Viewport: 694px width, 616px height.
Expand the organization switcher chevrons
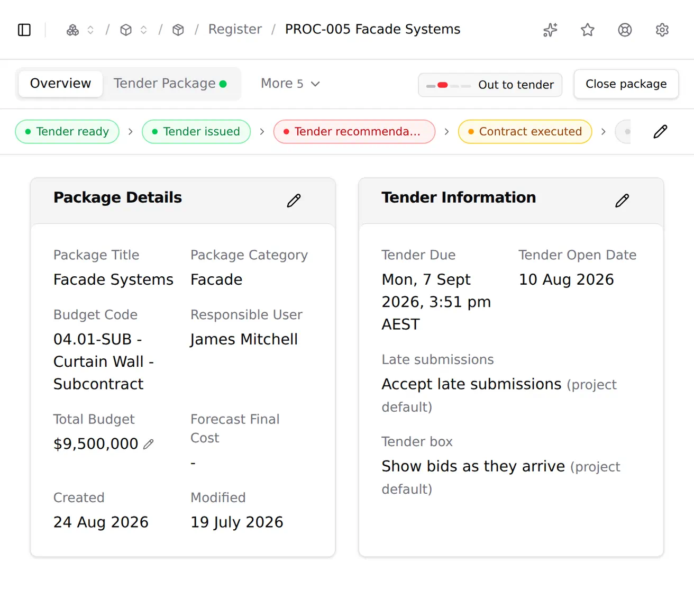point(90,30)
